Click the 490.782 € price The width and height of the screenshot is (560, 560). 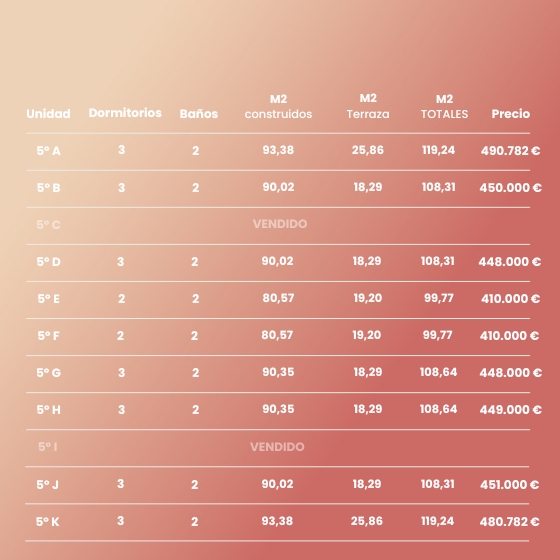click(510, 151)
